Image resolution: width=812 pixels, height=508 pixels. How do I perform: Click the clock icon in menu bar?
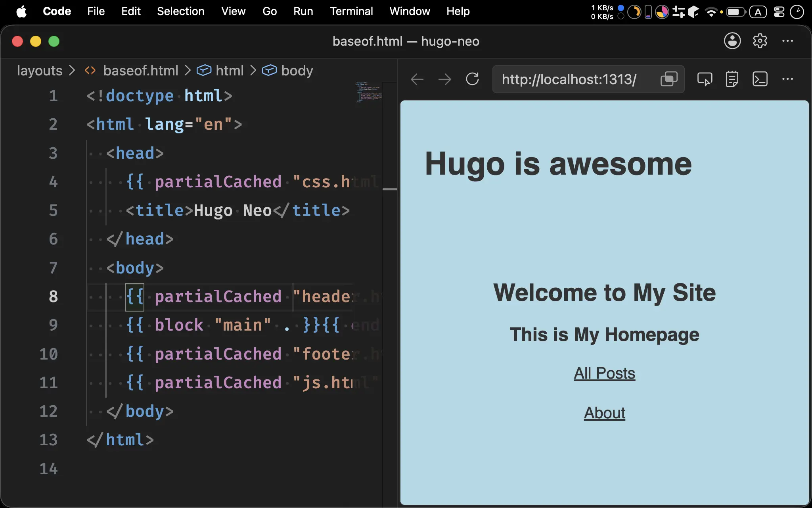797,12
